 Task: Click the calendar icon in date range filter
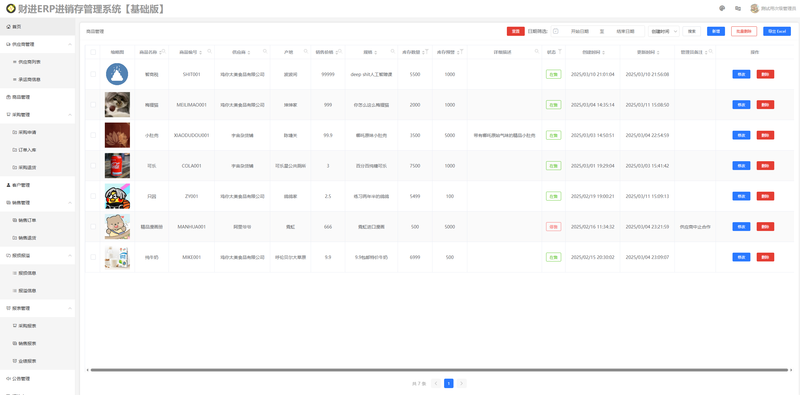(556, 31)
